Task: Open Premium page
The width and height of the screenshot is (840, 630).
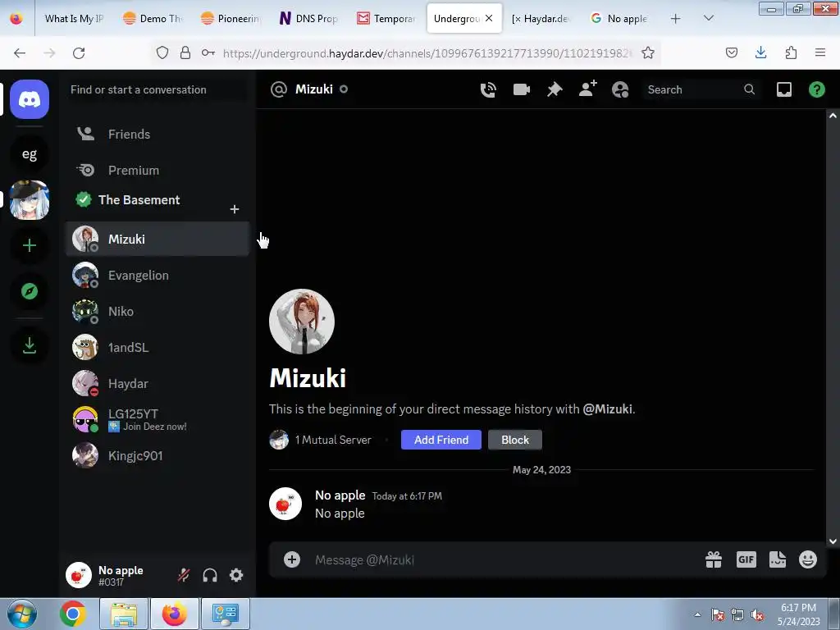Action: [x=157, y=171]
